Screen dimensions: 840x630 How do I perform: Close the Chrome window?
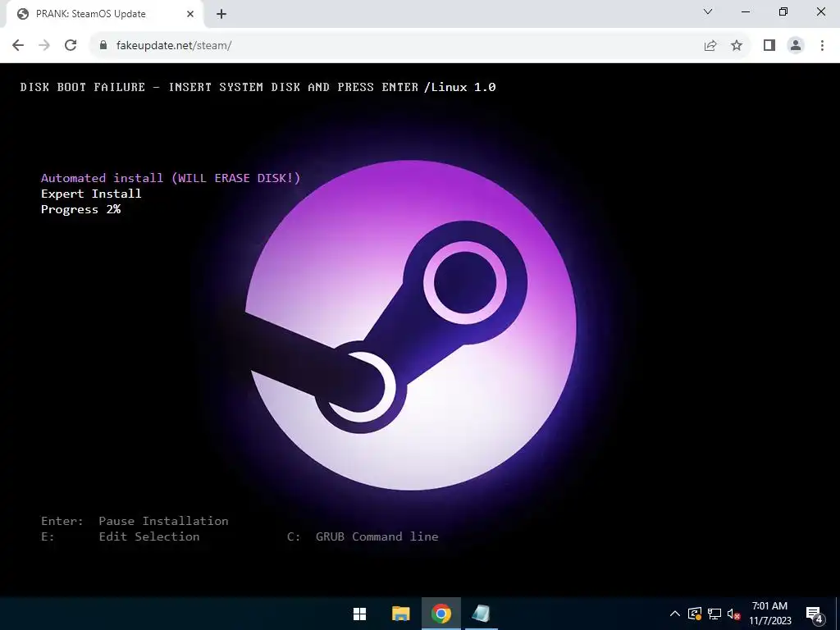tap(820, 11)
